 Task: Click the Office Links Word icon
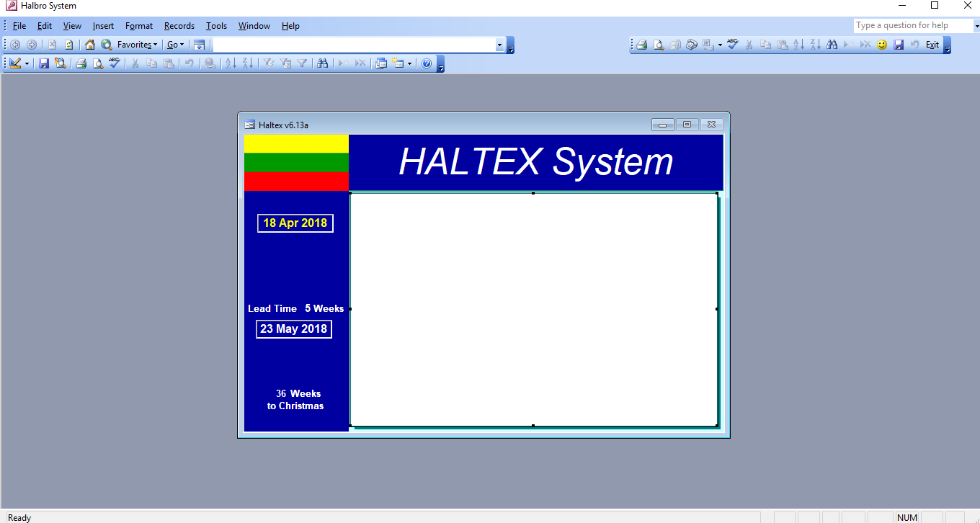pos(708,45)
